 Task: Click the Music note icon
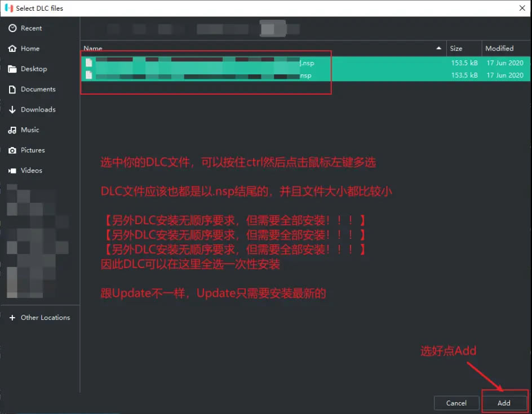[12, 130]
